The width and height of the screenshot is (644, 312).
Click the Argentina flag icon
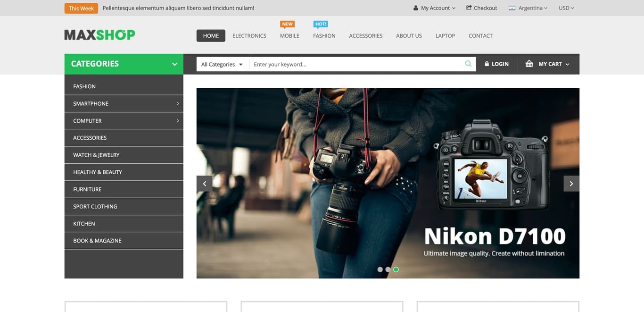(x=512, y=8)
